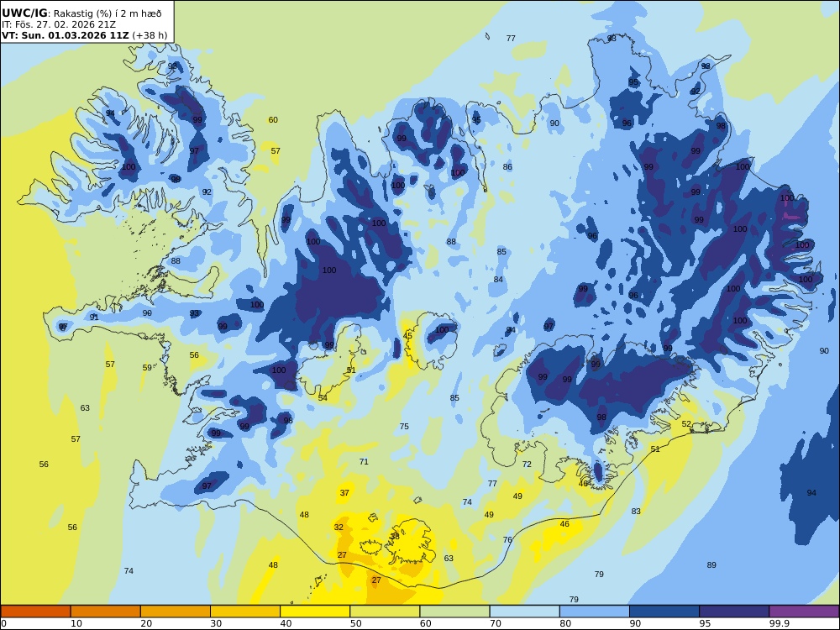840x630 pixels.
Task: Click the dark red 0–10 legend swatch
Action: pyautogui.click(x=35, y=612)
